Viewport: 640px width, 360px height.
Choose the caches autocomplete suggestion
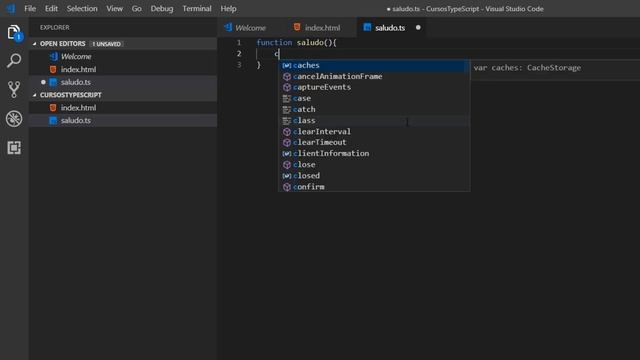point(374,65)
